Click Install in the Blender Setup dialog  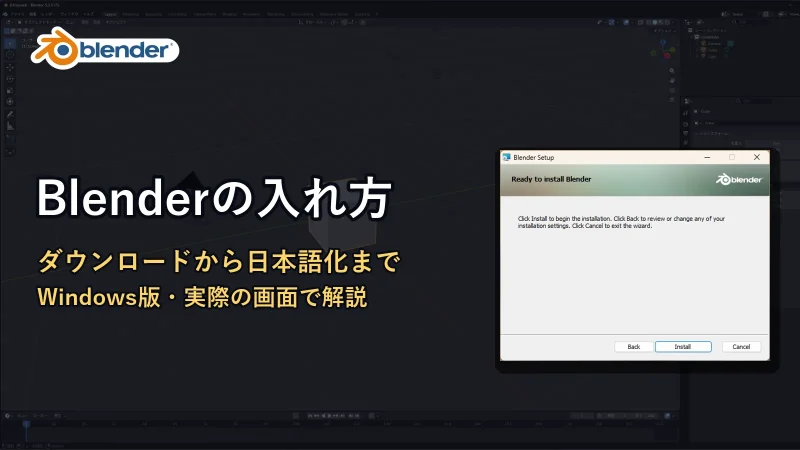click(683, 346)
